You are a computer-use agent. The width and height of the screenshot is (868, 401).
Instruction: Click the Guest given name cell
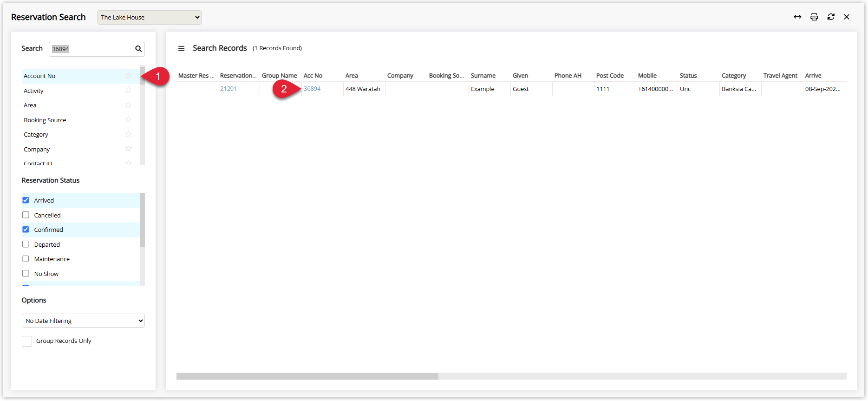531,89
